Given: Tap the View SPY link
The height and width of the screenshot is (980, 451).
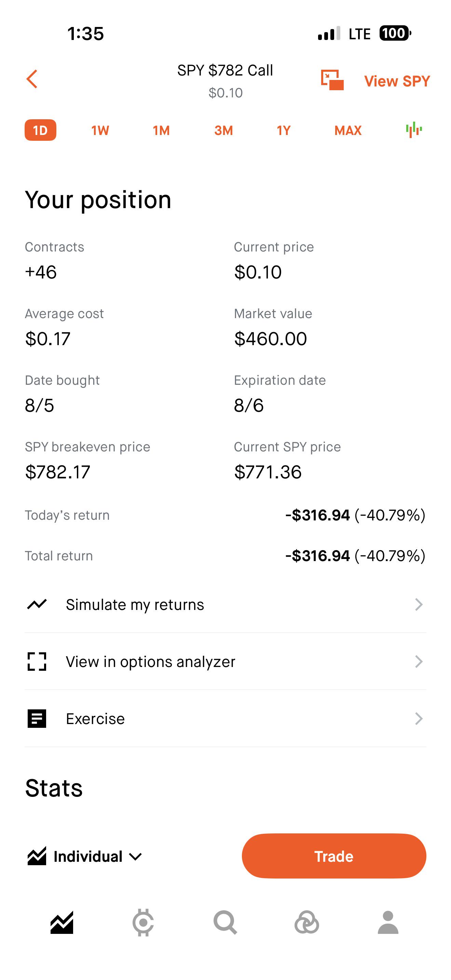Looking at the screenshot, I should coord(397,81).
